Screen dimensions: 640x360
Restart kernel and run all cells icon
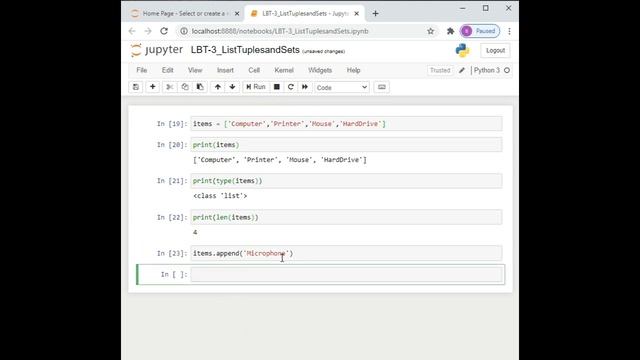(305, 87)
